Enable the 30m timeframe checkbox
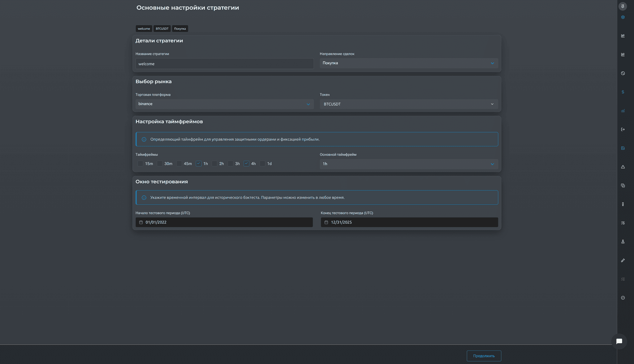The image size is (634, 364). click(160, 164)
